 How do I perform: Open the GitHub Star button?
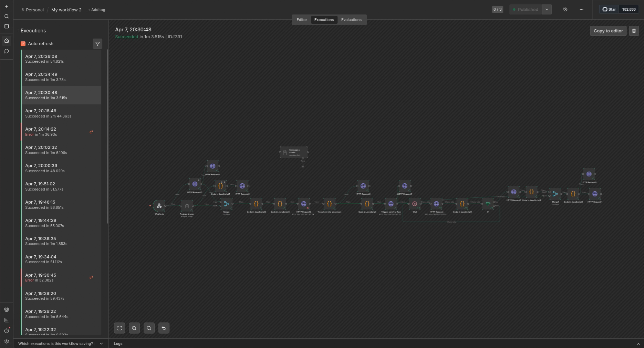tap(609, 10)
